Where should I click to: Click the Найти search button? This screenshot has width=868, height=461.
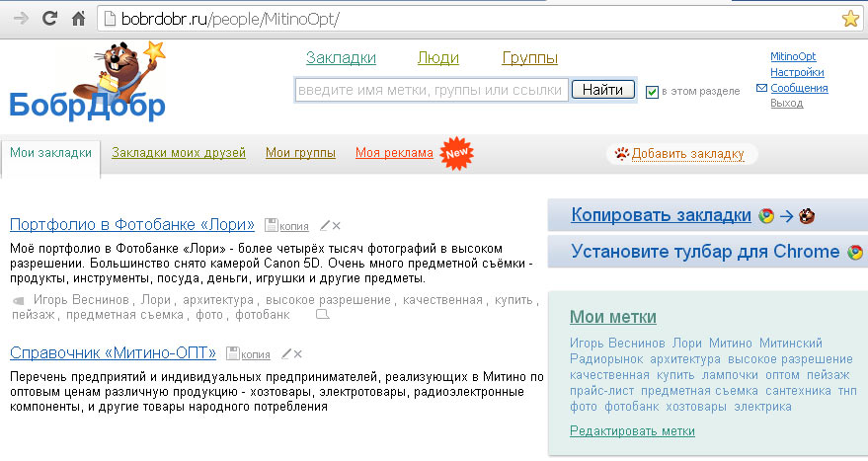tap(602, 90)
